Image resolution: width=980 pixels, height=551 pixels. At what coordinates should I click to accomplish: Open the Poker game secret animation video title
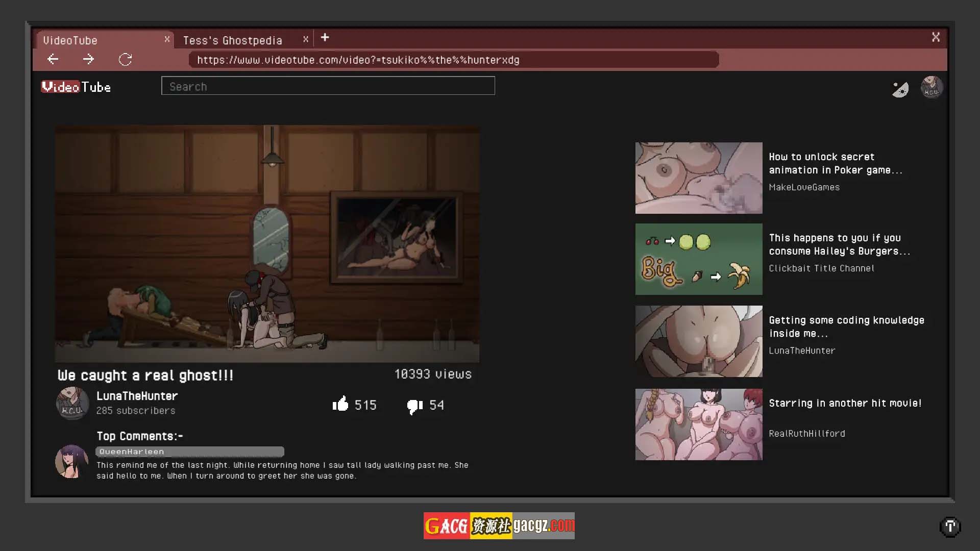[x=835, y=163]
